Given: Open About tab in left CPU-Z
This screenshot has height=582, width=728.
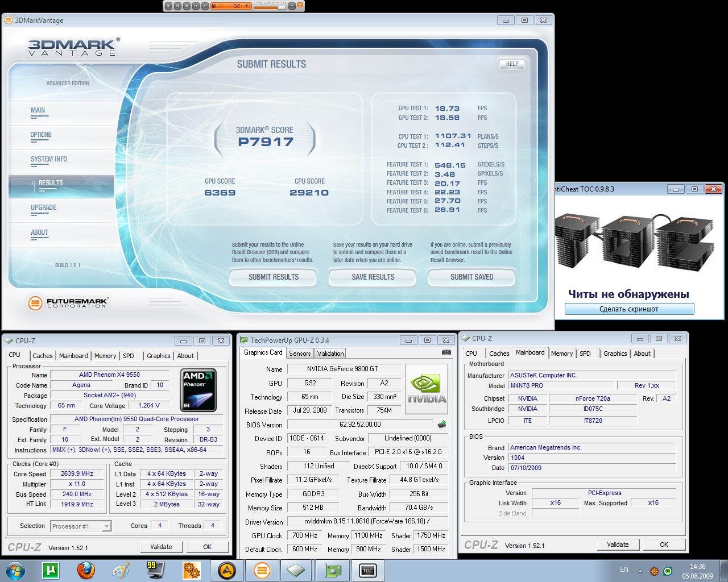Looking at the screenshot, I should click(185, 356).
